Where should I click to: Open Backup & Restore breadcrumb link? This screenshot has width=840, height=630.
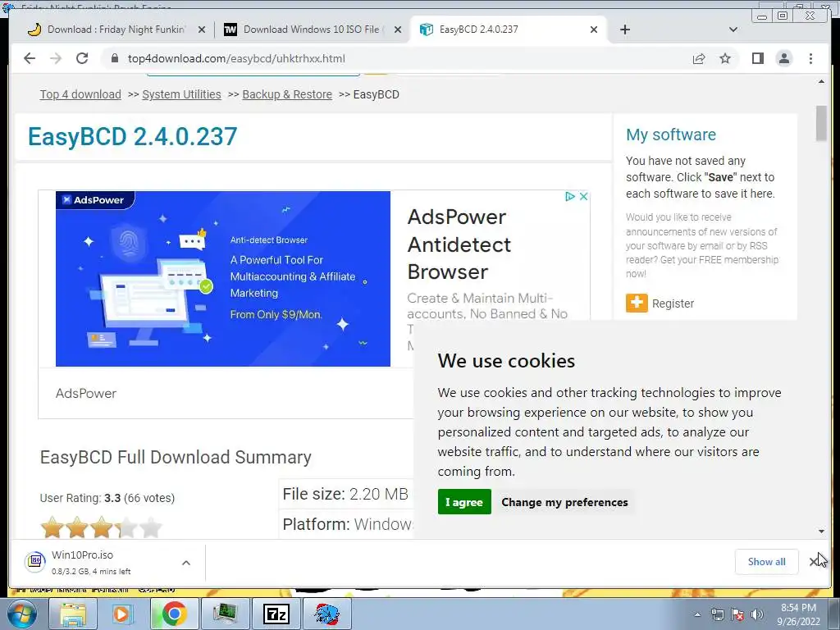[287, 94]
